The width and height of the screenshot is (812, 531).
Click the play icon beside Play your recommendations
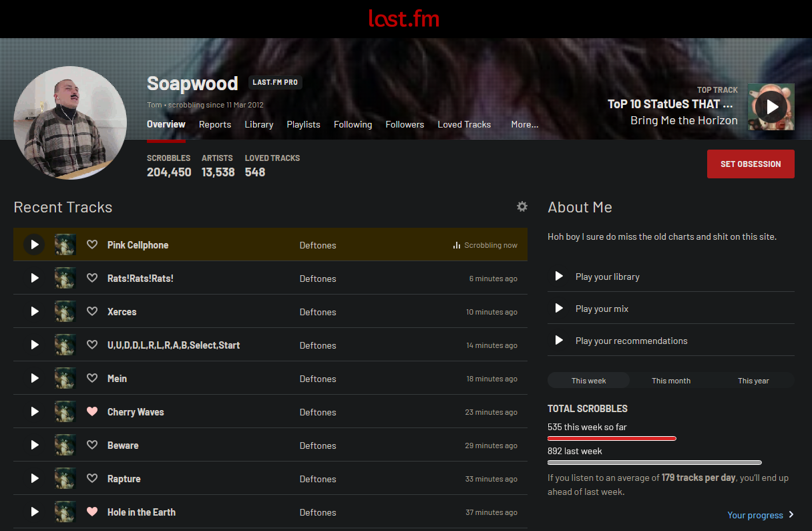point(559,341)
